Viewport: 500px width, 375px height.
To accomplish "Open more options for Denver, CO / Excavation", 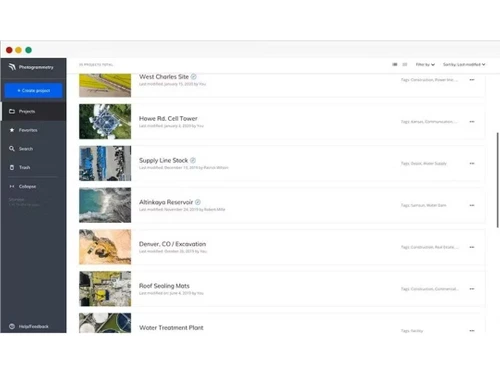I will tap(472, 247).
